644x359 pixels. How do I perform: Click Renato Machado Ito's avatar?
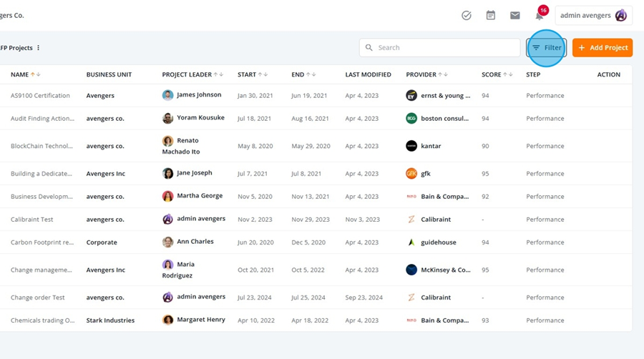coord(167,141)
